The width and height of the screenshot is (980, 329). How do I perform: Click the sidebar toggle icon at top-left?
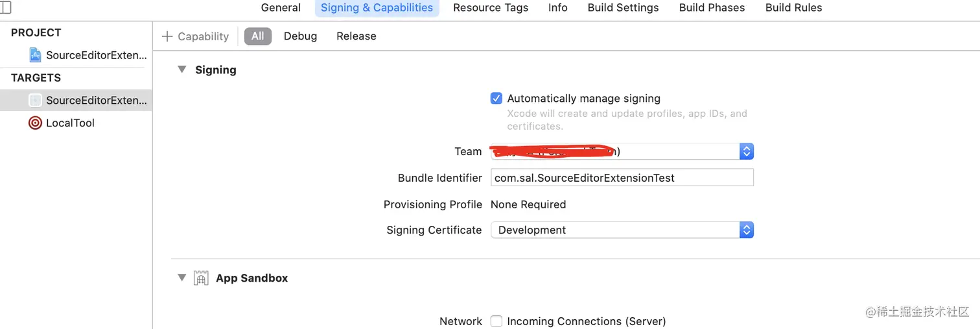[x=5, y=7]
